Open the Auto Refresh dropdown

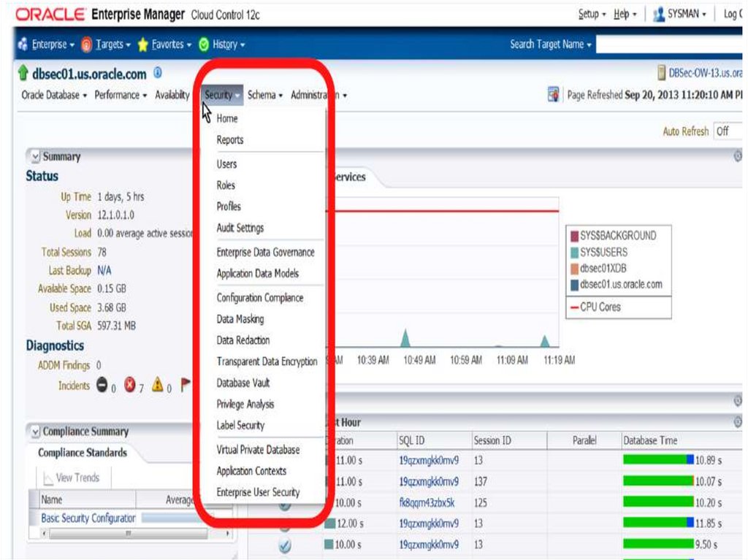tap(728, 131)
